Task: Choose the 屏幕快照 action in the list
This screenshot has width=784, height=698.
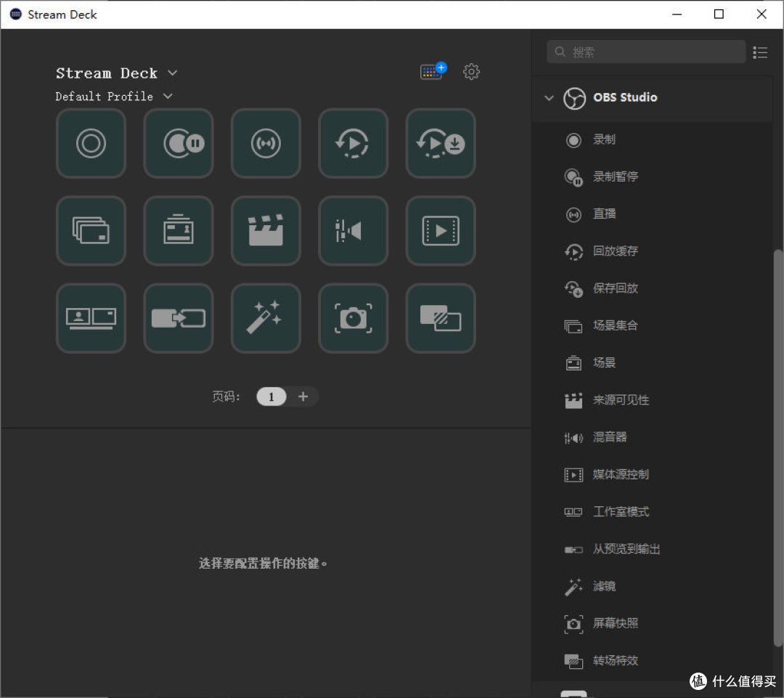Action: coord(652,623)
